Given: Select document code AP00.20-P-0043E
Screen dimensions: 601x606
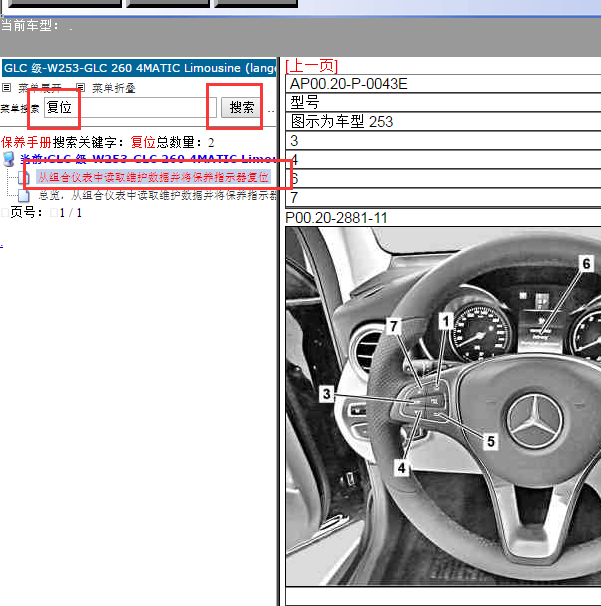Looking at the screenshot, I should pos(349,84).
